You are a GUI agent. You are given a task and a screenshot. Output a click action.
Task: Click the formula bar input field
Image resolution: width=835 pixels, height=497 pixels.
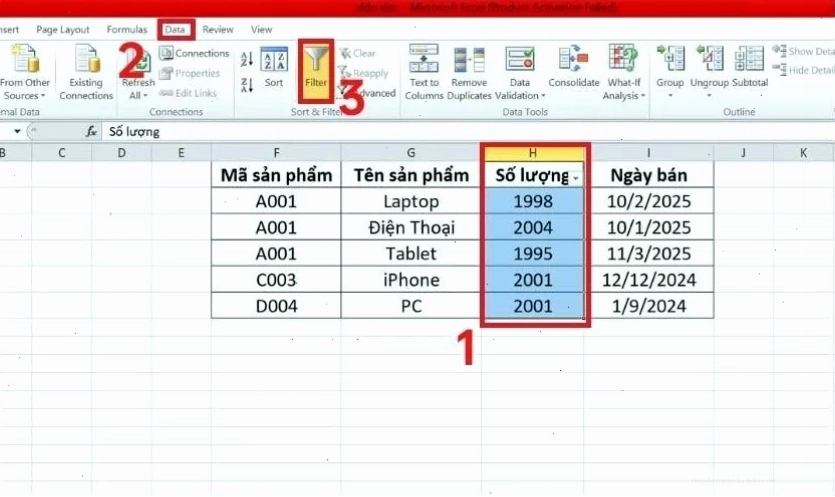tap(469, 132)
